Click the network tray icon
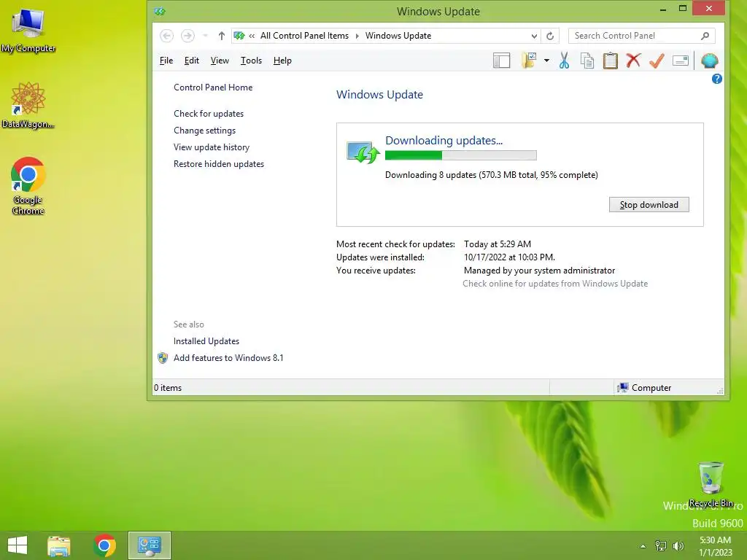This screenshot has height=560, width=747. pyautogui.click(x=661, y=545)
